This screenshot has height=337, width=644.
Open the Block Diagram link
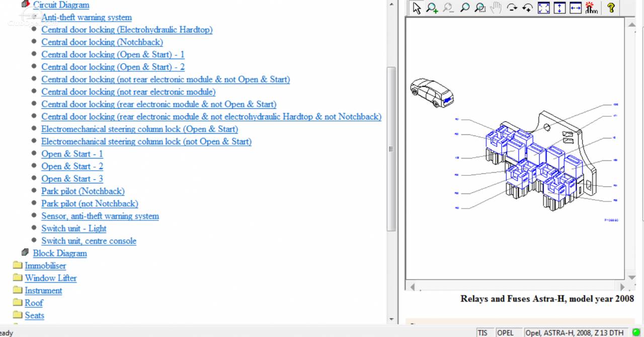coord(60,253)
